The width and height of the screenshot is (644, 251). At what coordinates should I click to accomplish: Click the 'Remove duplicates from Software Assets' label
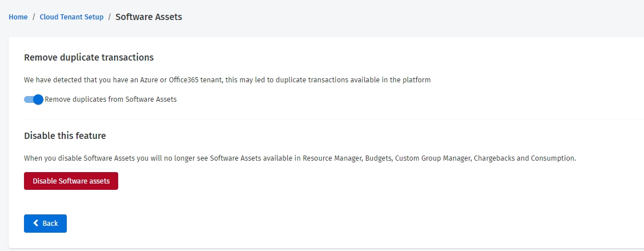click(x=111, y=99)
